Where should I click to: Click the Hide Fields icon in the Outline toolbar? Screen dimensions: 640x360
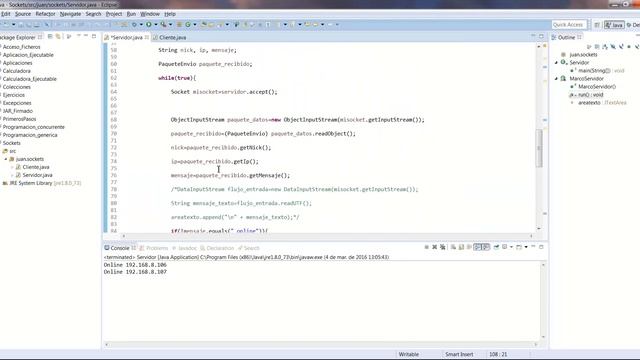[x=613, y=47]
